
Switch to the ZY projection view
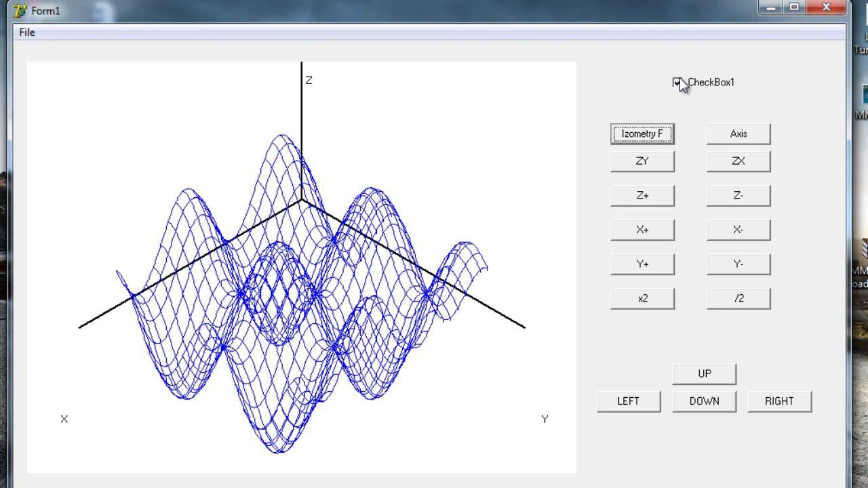[x=642, y=161]
